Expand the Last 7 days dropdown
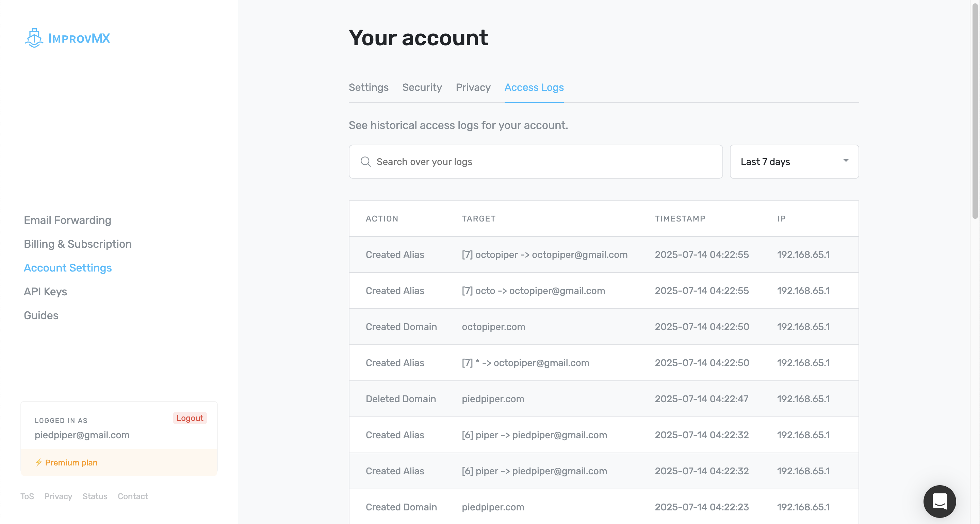Screen dimensions: 980x524 pos(794,162)
